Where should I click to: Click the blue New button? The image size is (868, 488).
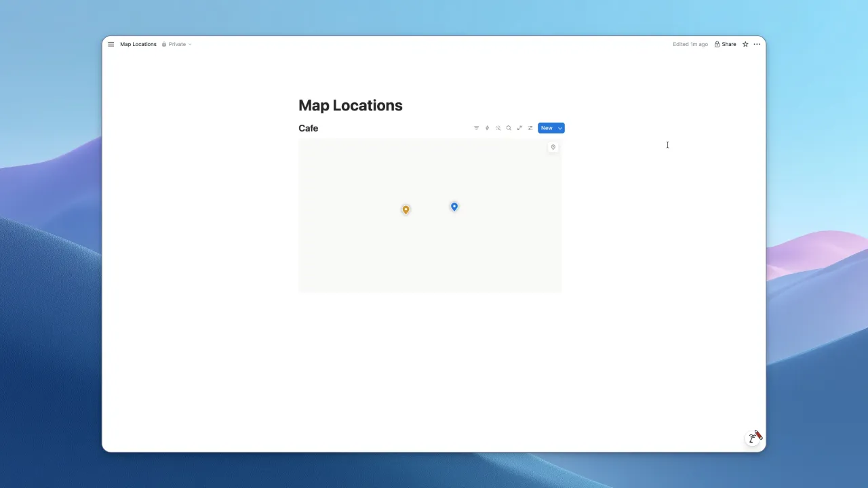[x=547, y=128]
